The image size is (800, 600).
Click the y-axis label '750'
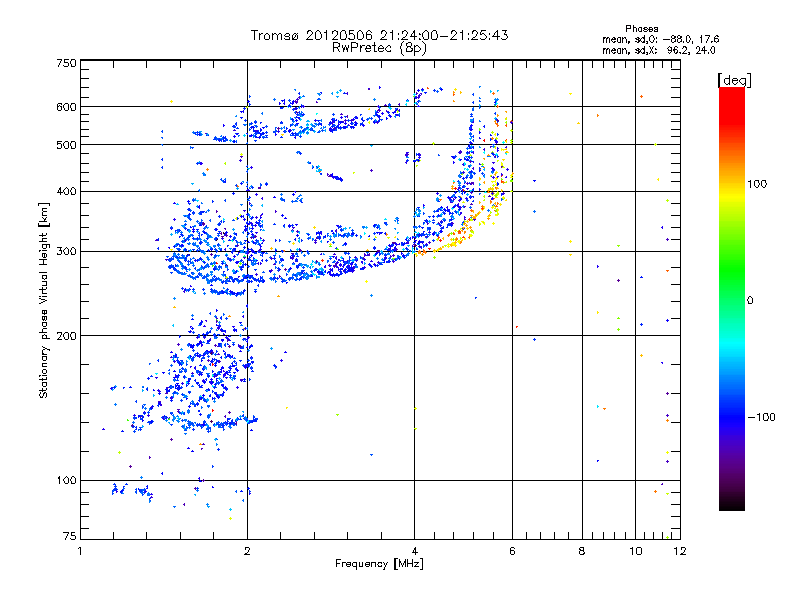(x=66, y=63)
